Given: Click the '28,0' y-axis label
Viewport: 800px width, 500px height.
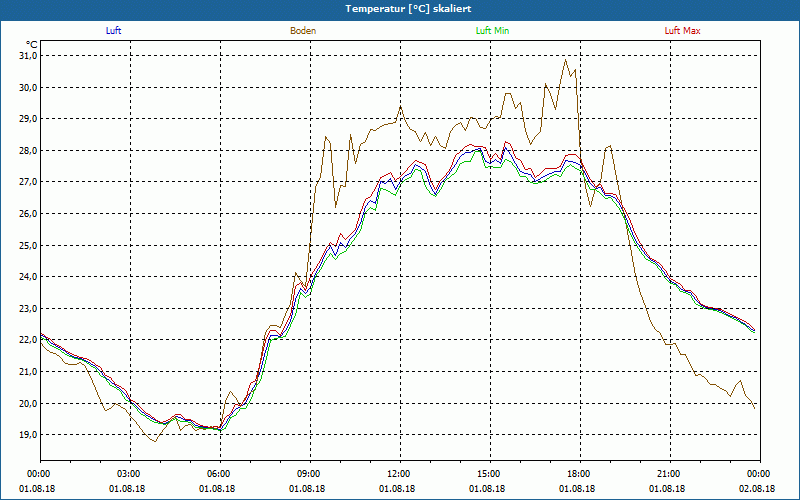Looking at the screenshot, I should [28, 151].
